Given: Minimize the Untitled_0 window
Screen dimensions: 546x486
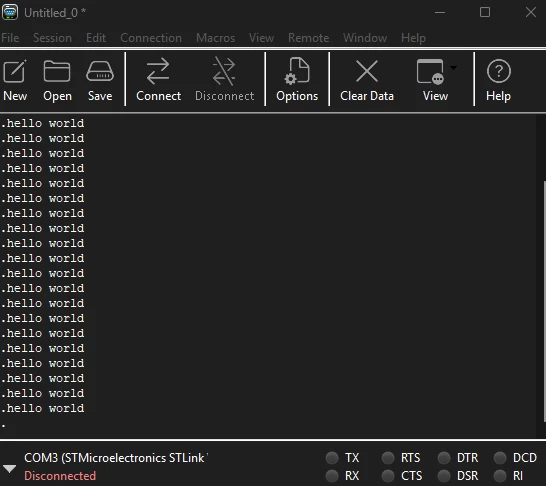Looking at the screenshot, I should [440, 13].
